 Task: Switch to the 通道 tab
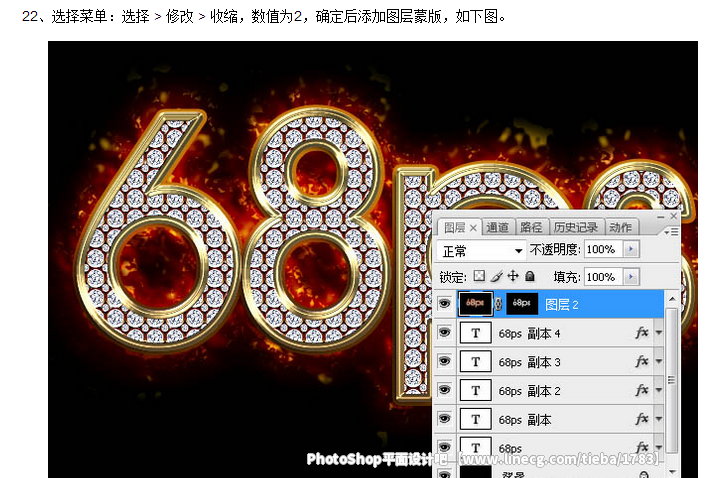click(498, 228)
